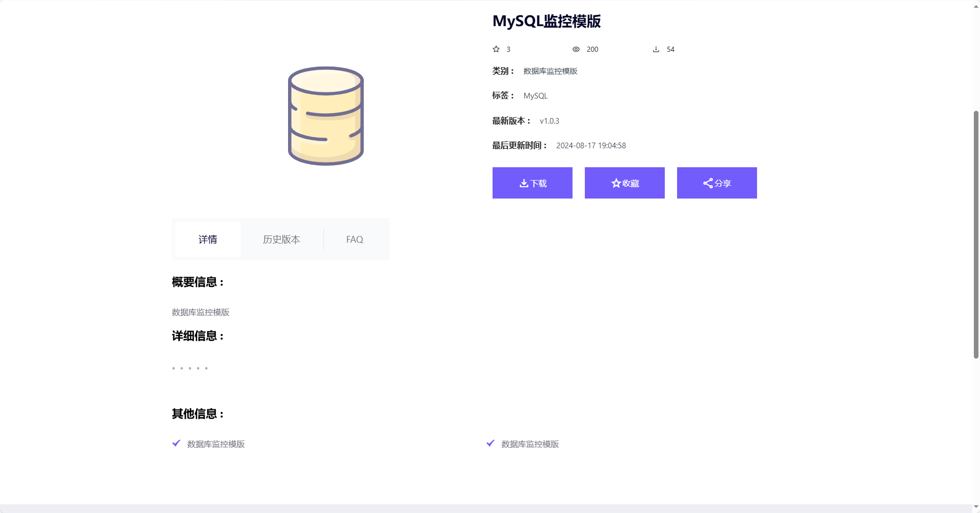This screenshot has width=980, height=513.
Task: Click the left checkmark under 其他信息
Action: 176,443
